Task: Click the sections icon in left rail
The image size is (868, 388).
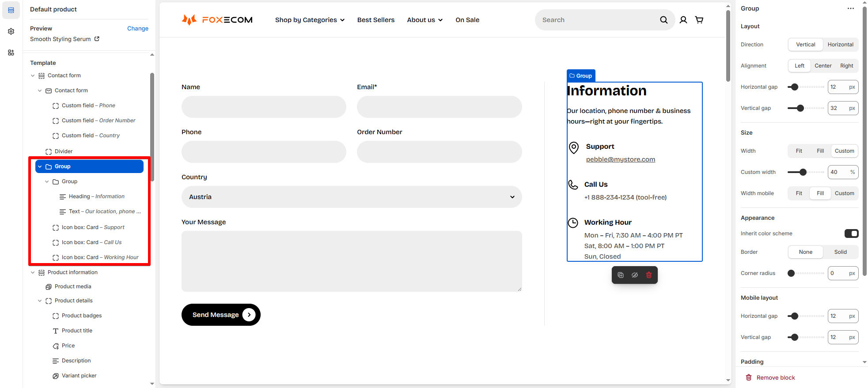Action: tap(11, 10)
